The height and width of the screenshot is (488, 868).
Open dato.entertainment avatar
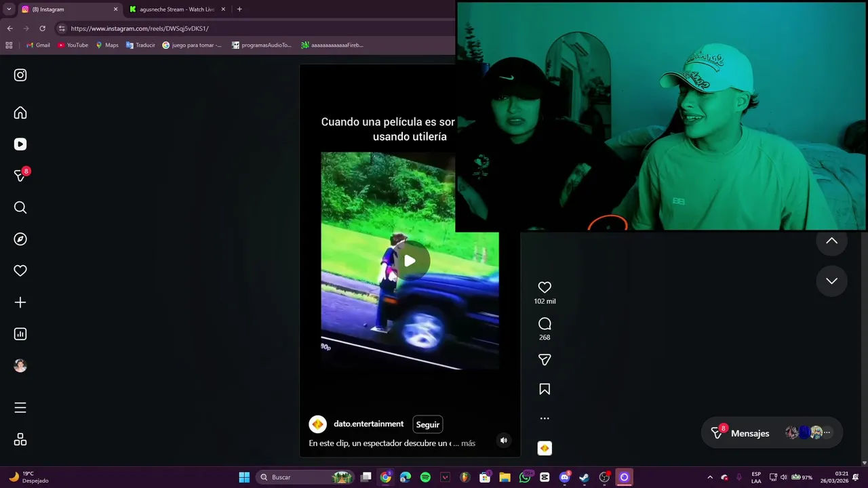coord(317,424)
